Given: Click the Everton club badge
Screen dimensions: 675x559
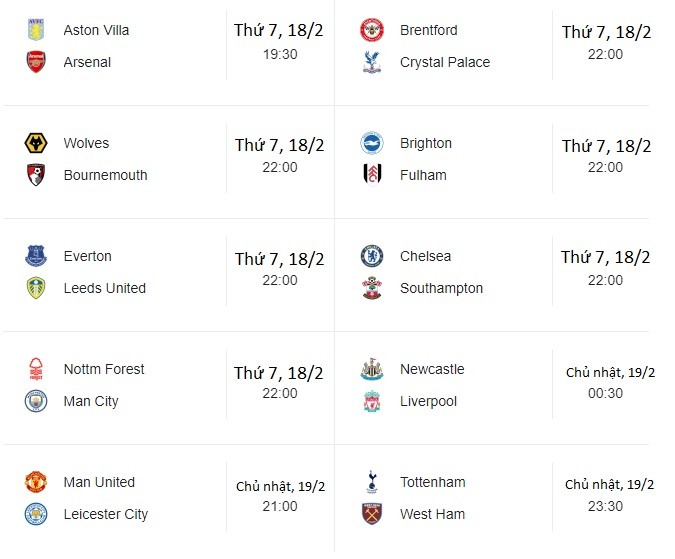Looking at the screenshot, I should point(37,256).
